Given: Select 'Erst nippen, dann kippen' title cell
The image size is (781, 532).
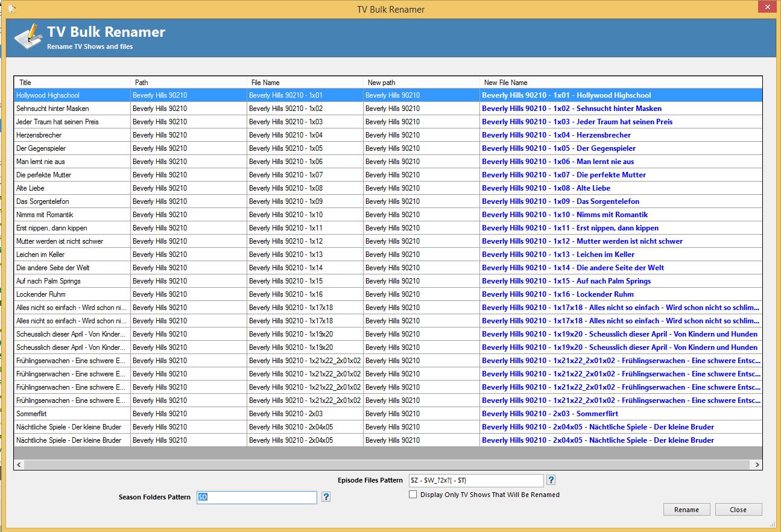Looking at the screenshot, I should click(72, 228).
